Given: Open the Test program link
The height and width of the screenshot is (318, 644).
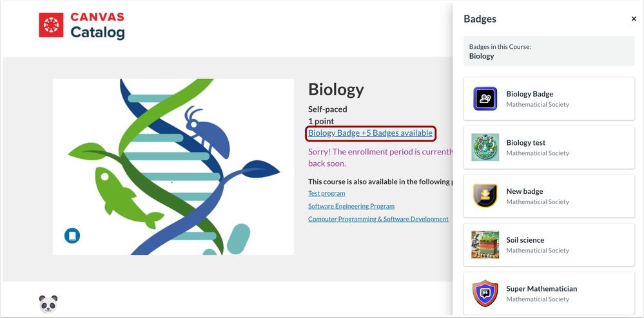Looking at the screenshot, I should point(326,193).
